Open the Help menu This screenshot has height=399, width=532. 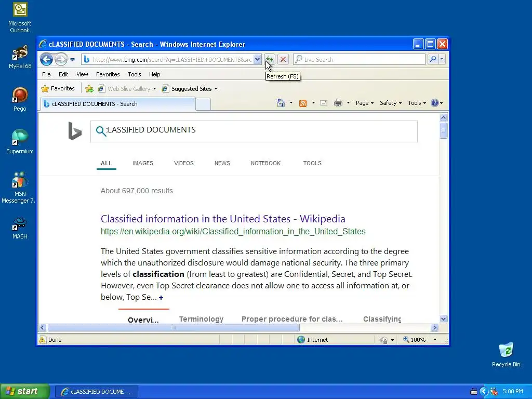[x=155, y=74]
